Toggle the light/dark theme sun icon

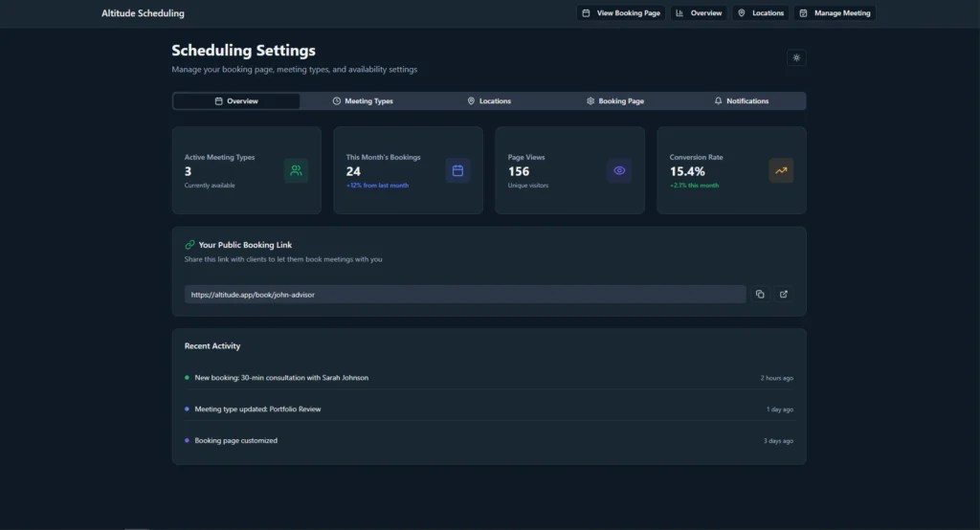pos(796,57)
